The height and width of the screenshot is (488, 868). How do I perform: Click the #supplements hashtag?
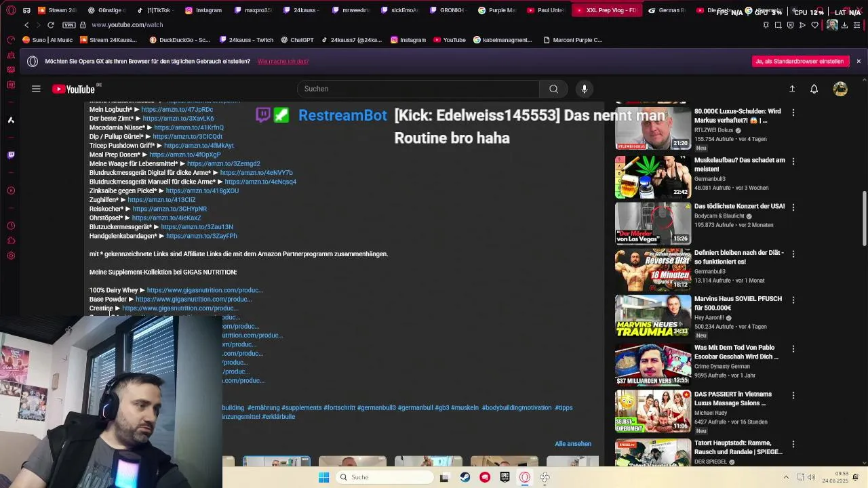tap(301, 407)
